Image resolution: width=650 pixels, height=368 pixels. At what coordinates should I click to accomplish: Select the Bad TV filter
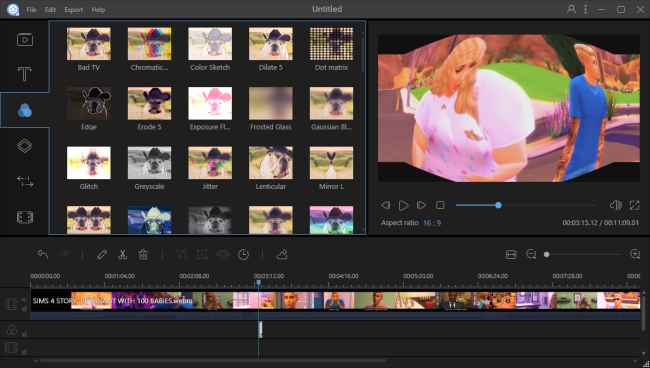(89, 49)
